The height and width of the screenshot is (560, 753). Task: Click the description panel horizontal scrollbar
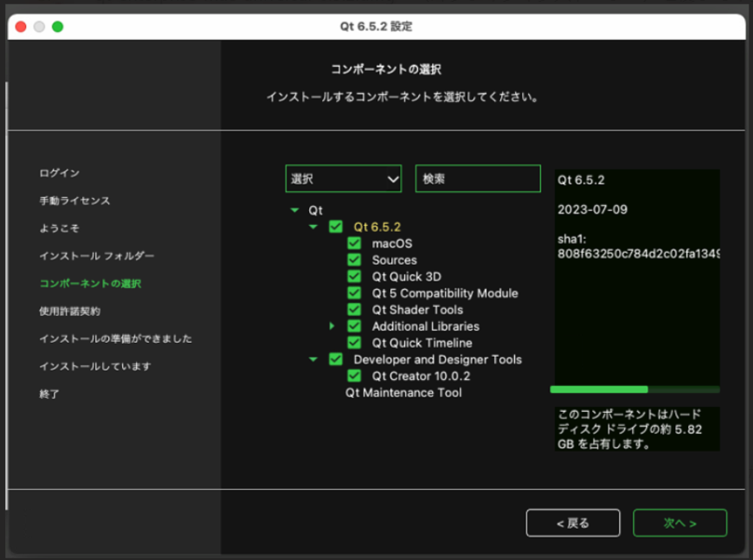point(635,389)
